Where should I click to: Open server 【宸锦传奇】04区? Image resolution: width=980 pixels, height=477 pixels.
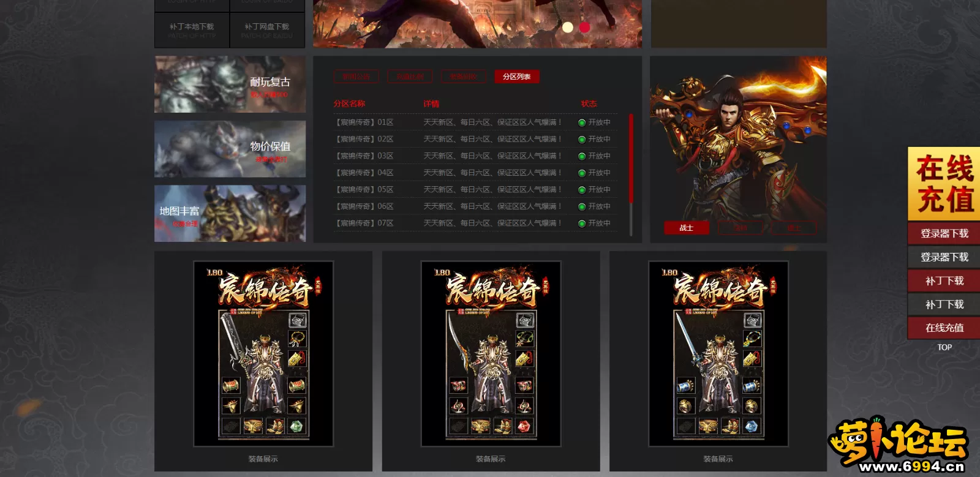(364, 173)
